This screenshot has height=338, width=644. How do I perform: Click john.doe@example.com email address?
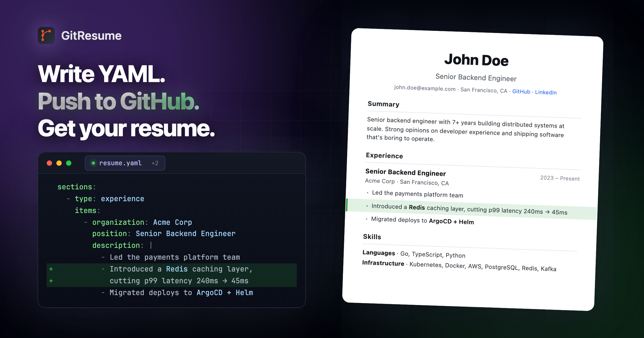pos(425,88)
